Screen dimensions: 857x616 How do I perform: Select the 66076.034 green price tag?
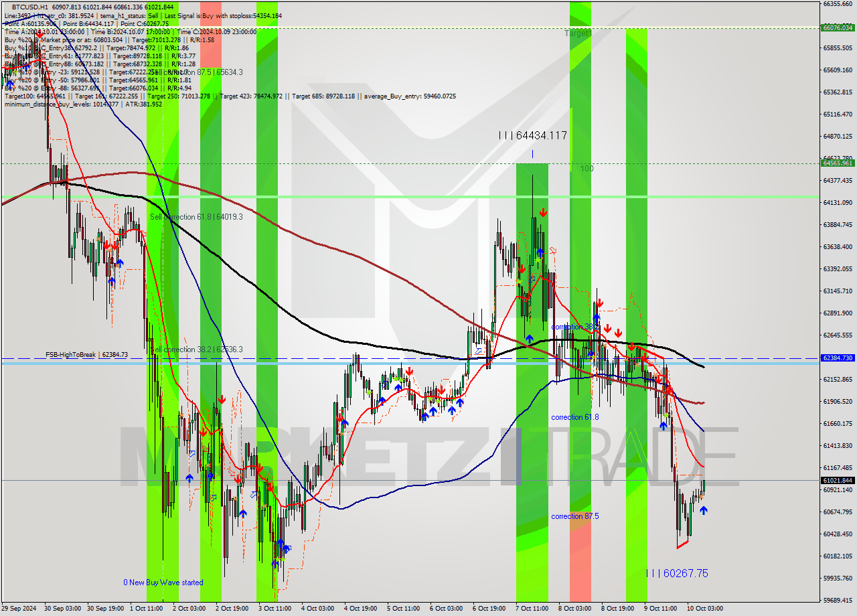pos(838,27)
